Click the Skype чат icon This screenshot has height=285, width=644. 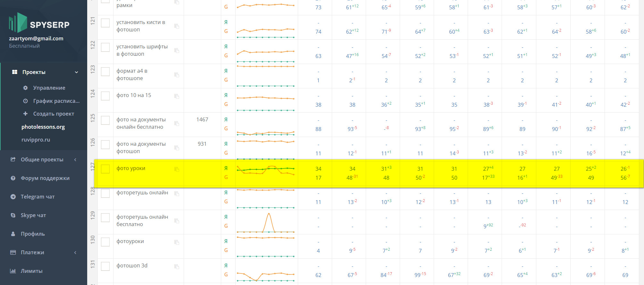13,215
